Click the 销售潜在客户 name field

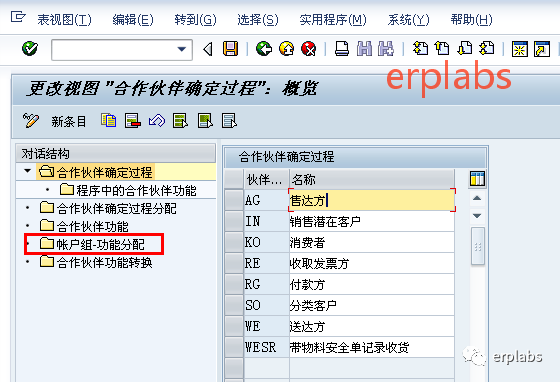coord(372,221)
